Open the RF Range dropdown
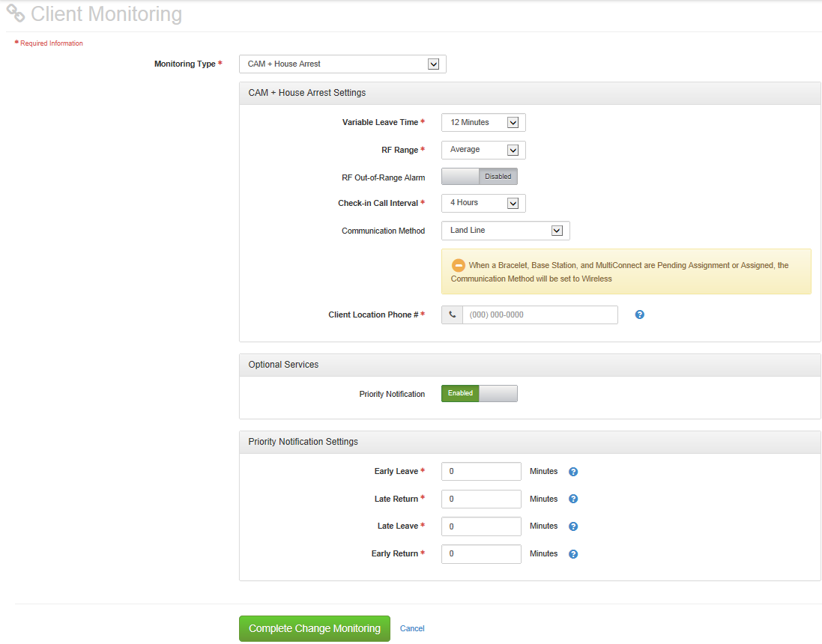 pos(483,150)
